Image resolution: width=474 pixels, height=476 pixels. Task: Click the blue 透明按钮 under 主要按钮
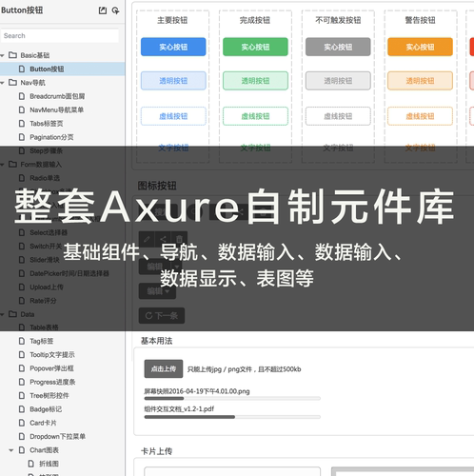(x=173, y=81)
